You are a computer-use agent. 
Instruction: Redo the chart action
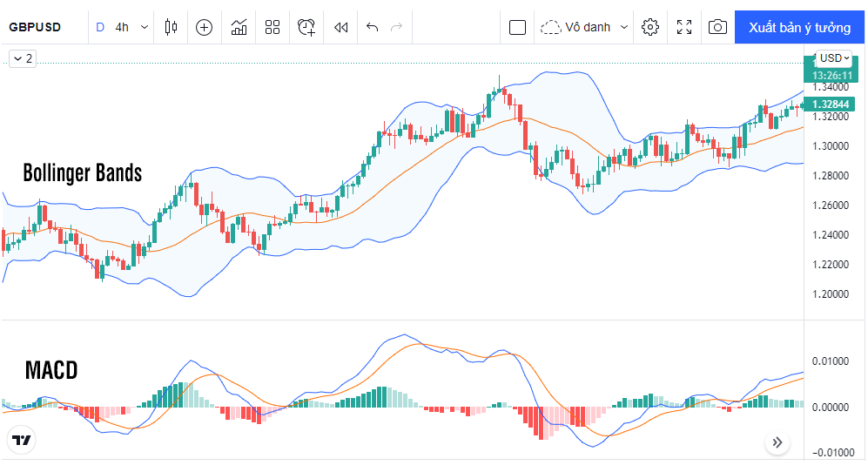396,27
